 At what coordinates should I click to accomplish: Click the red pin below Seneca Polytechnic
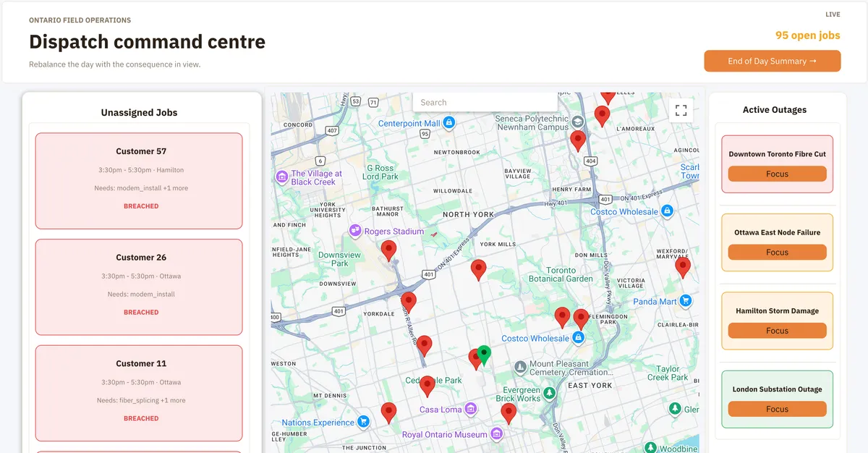pyautogui.click(x=577, y=140)
